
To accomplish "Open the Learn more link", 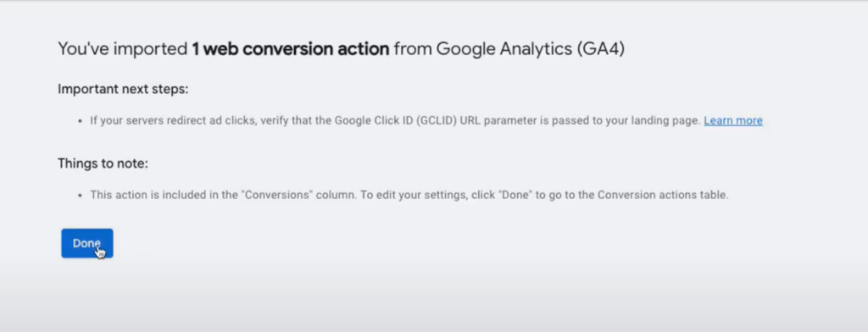I will click(x=733, y=120).
